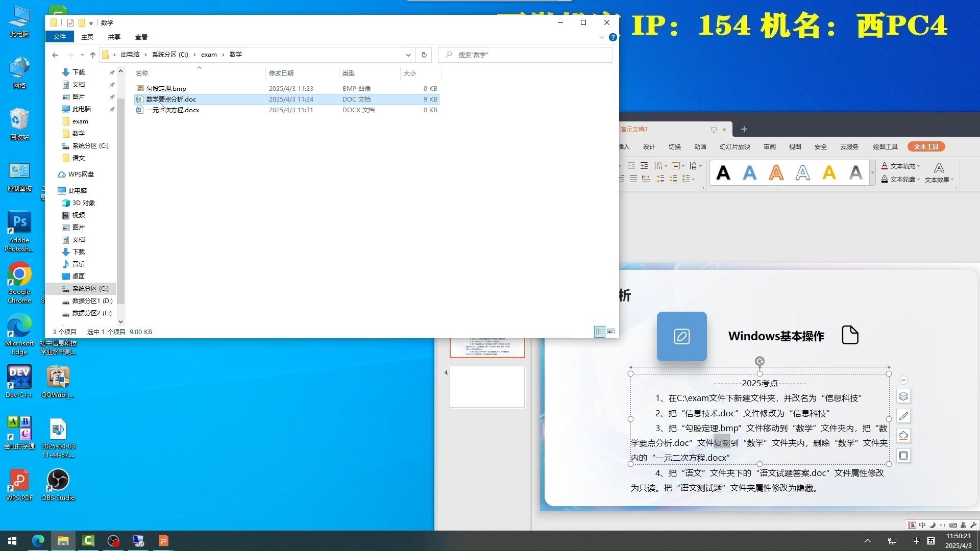Launch Adobe Photoshop desktop shortcut
The width and height of the screenshot is (980, 551).
(x=19, y=231)
